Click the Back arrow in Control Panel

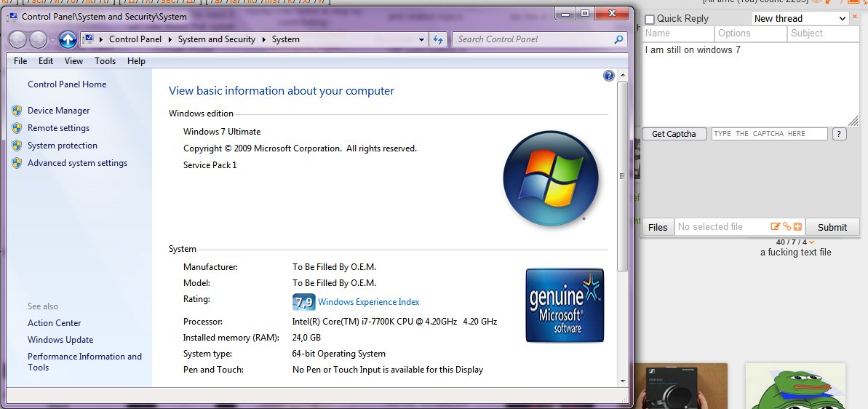18,39
